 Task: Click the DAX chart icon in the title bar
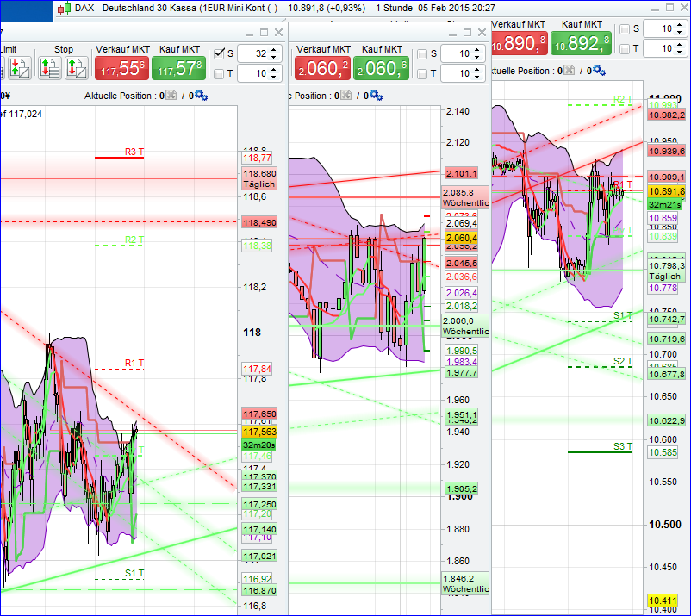[x=62, y=8]
